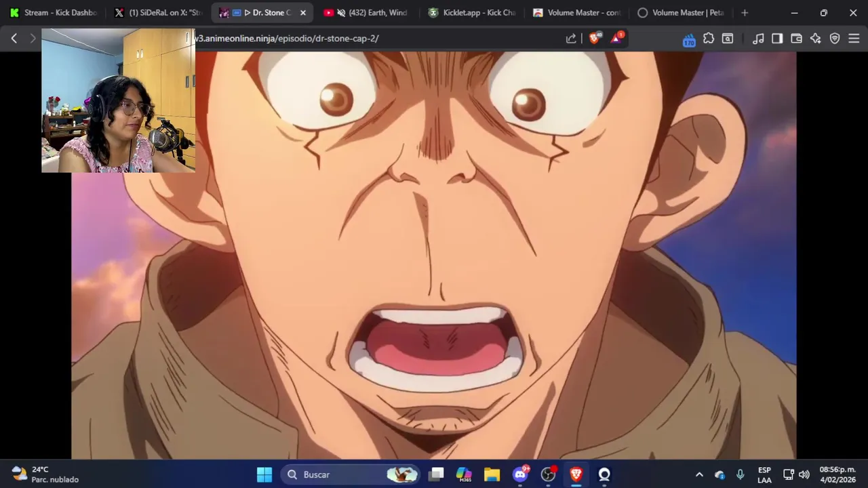Change the ESP LAA input language
This screenshot has width=868, height=488.
point(764,474)
